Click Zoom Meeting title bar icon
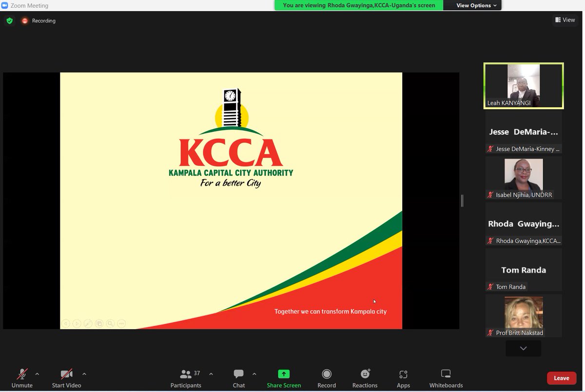 [4, 5]
